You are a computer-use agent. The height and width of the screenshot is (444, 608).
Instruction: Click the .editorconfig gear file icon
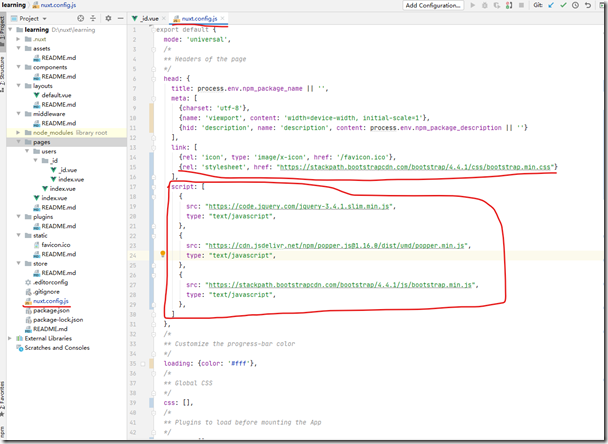(28, 282)
